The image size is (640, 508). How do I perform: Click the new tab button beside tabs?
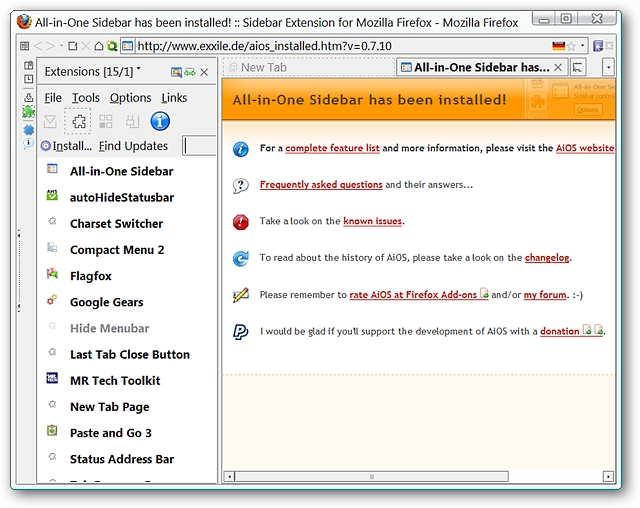click(578, 67)
